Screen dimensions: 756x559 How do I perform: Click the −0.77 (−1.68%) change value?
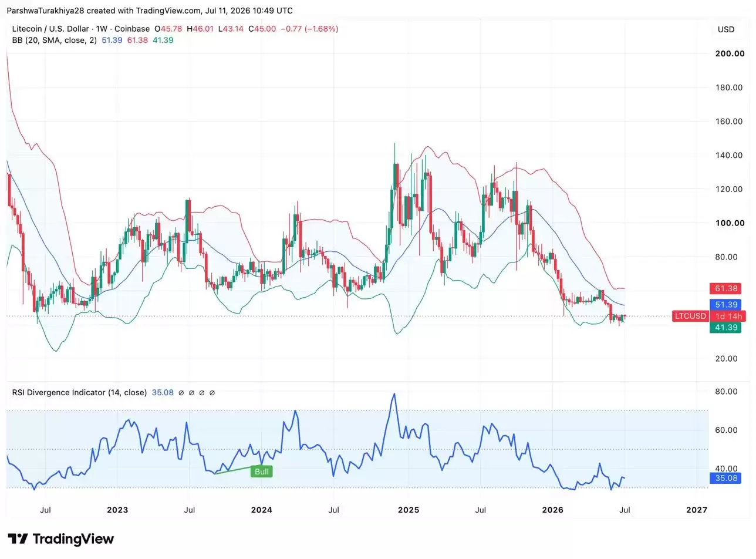pyautogui.click(x=309, y=29)
